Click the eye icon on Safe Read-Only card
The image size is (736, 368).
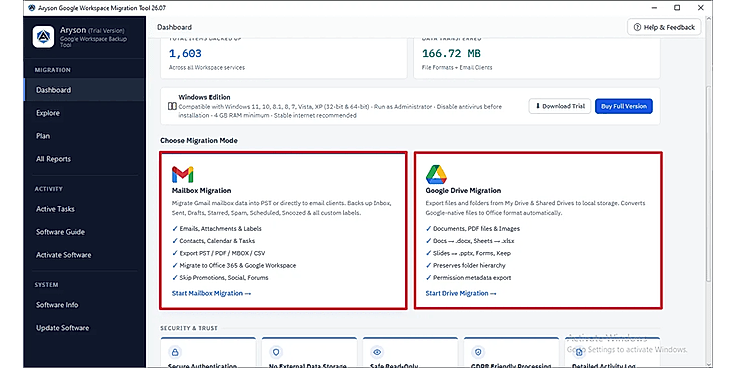tap(377, 352)
